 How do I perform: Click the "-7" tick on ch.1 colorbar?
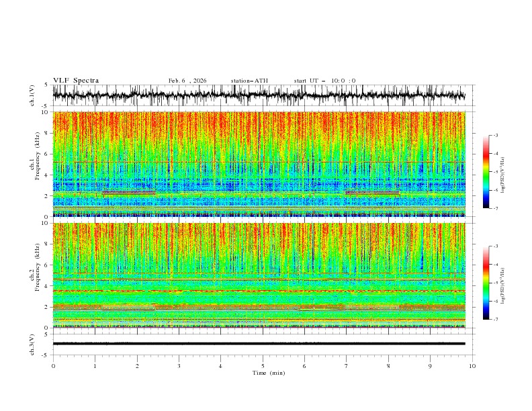click(496, 208)
